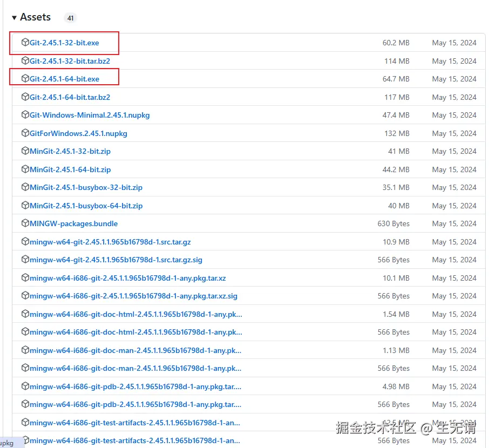Image resolution: width=489 pixels, height=448 pixels.
Task: Click the package icon beside 4.98 MB git-pdb
Action: 25,386
